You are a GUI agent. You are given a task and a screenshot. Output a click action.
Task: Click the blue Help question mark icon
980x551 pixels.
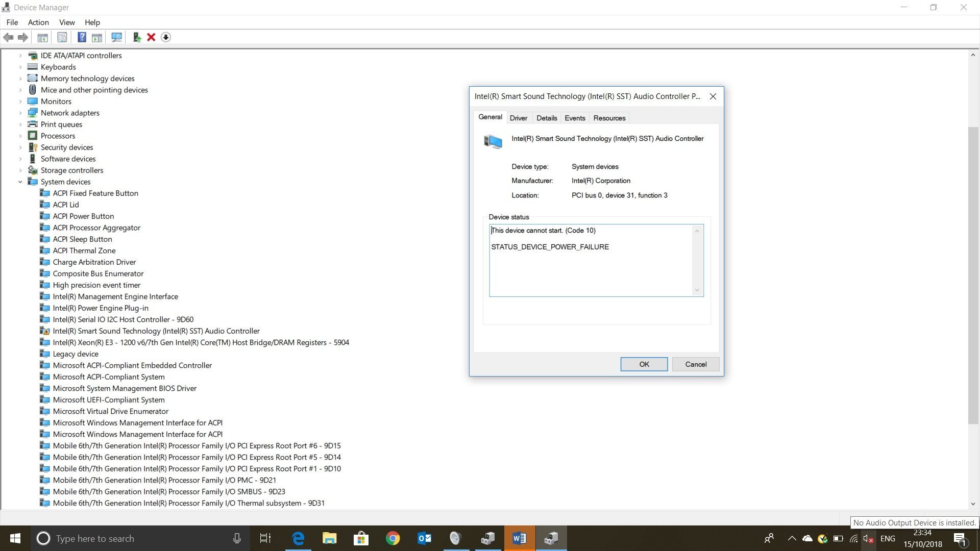pyautogui.click(x=82, y=37)
